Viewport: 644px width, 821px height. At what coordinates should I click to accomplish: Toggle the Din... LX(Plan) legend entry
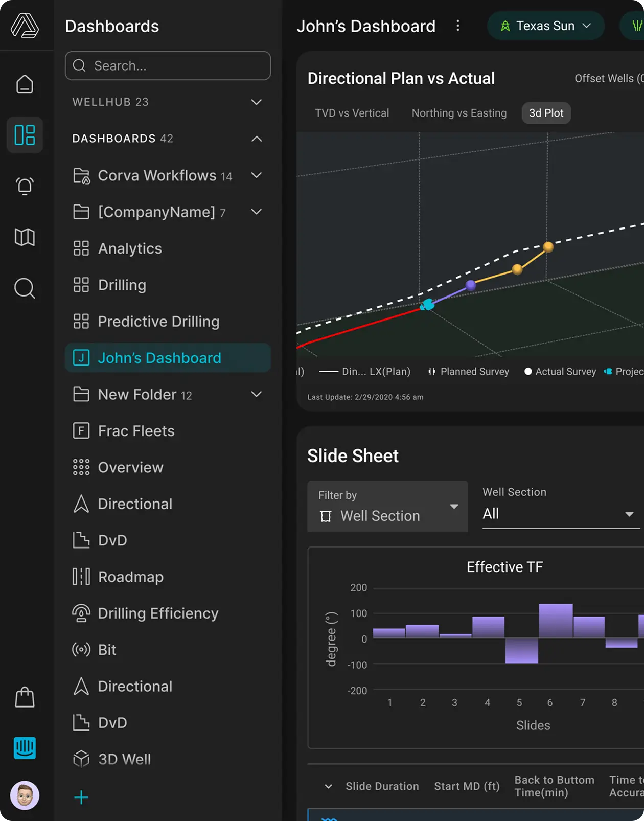(x=365, y=372)
